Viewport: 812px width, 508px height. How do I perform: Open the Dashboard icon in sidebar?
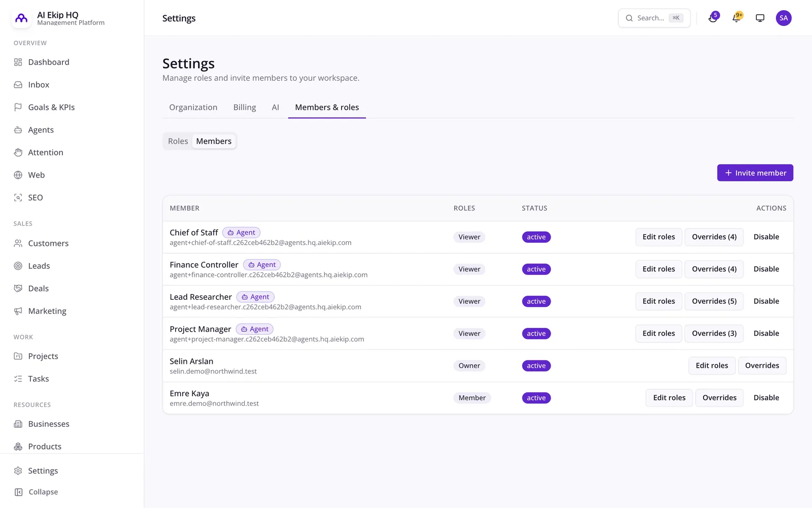[18, 62]
